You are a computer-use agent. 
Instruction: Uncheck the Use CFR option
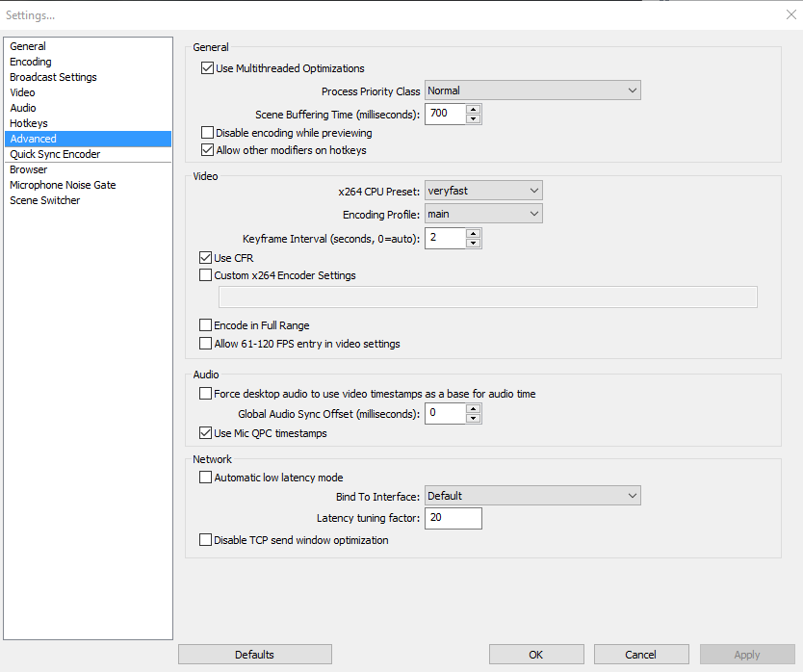pyautogui.click(x=205, y=258)
